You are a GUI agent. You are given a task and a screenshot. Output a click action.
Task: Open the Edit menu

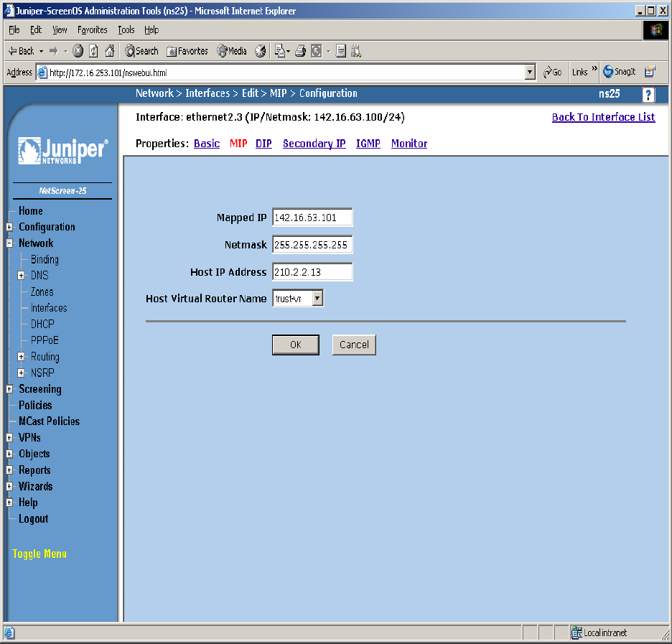36,29
